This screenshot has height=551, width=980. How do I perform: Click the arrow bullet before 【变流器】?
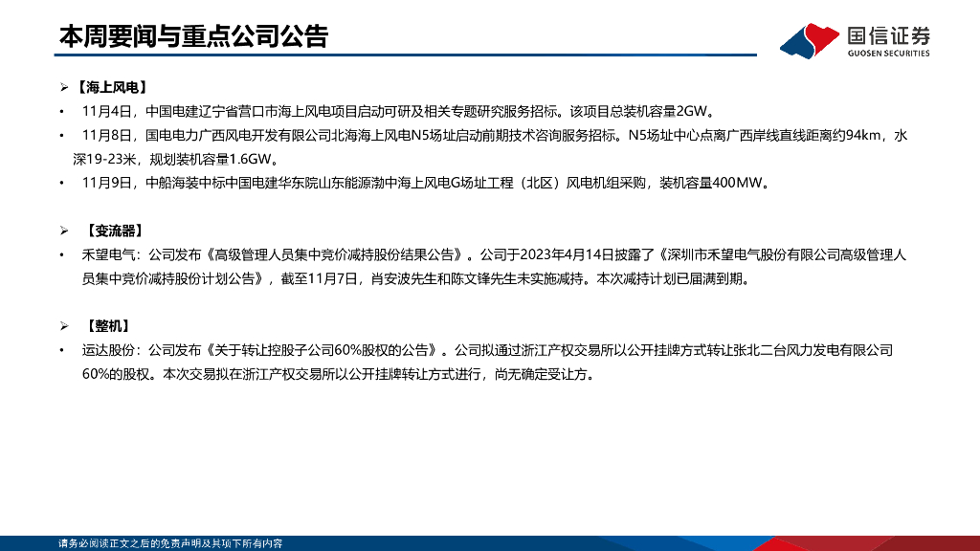[x=64, y=231]
